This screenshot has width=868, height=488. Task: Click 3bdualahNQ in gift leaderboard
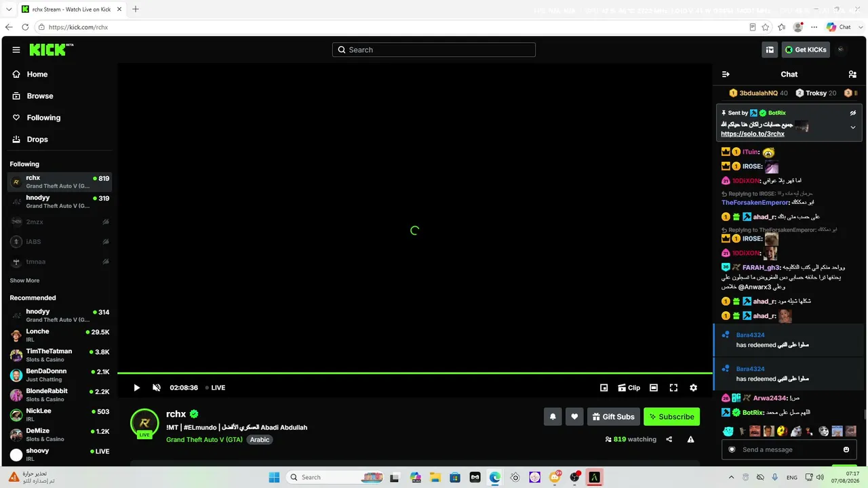pyautogui.click(x=758, y=93)
